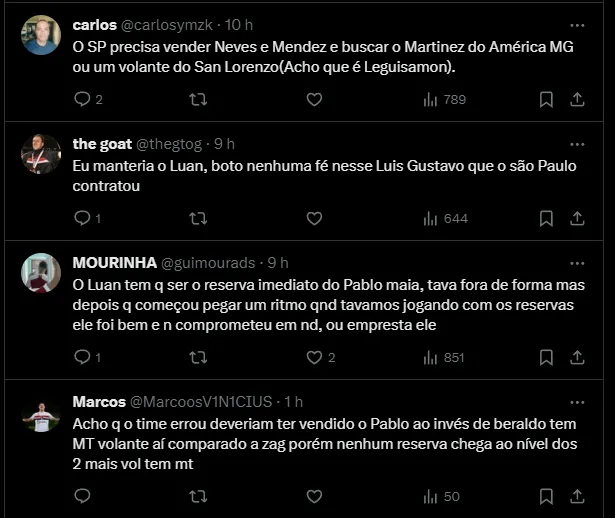This screenshot has height=518, width=615.
Task: Retweet MOURINHA's post about Pablo Maia
Action: click(198, 357)
